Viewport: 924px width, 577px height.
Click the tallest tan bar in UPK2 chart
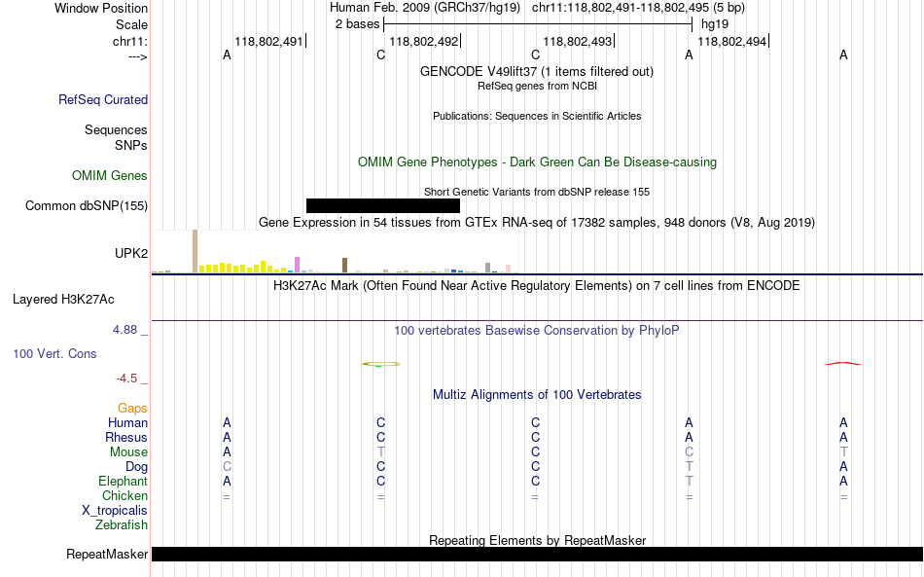(195, 251)
